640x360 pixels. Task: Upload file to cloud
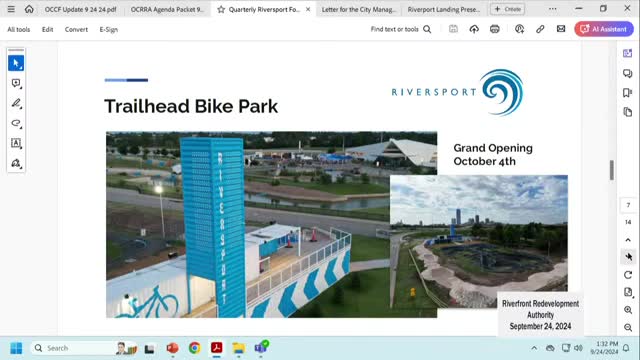[x=474, y=29]
